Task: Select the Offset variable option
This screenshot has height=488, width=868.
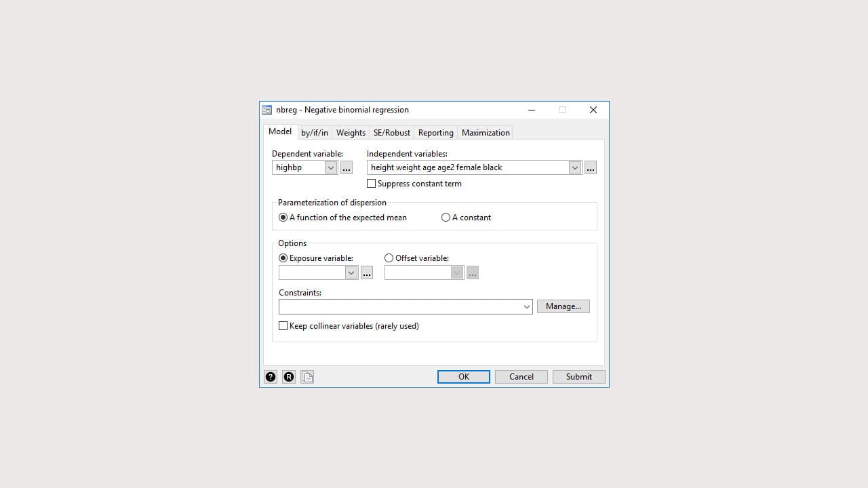Action: pyautogui.click(x=389, y=258)
